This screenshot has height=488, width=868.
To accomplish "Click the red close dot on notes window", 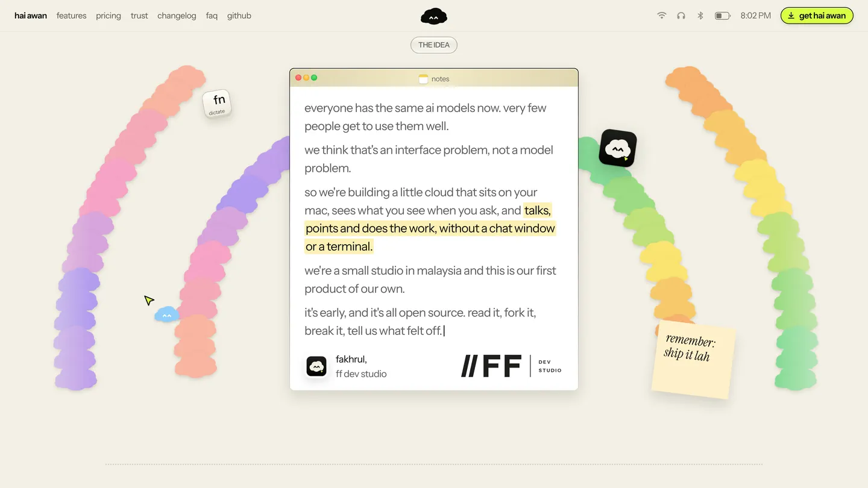I will point(298,78).
